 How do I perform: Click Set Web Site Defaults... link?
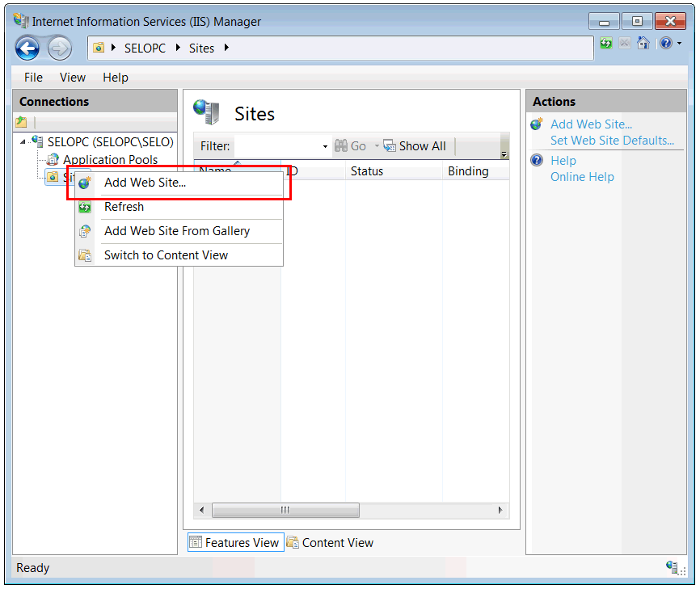[612, 141]
